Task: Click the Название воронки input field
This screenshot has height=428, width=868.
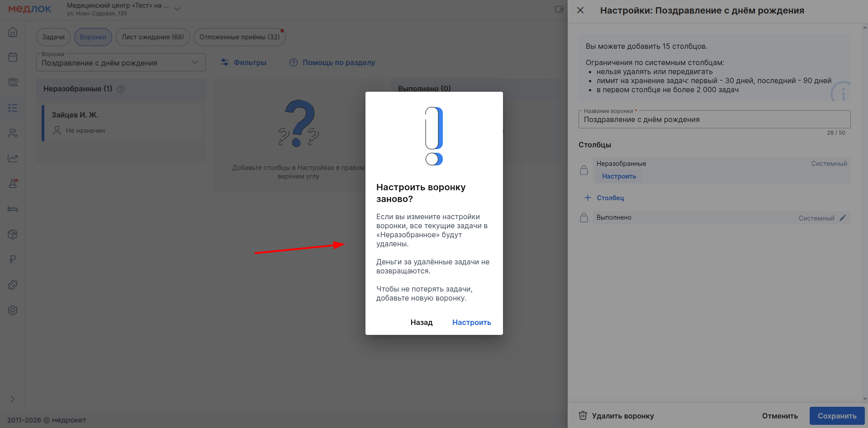Action: point(714,120)
